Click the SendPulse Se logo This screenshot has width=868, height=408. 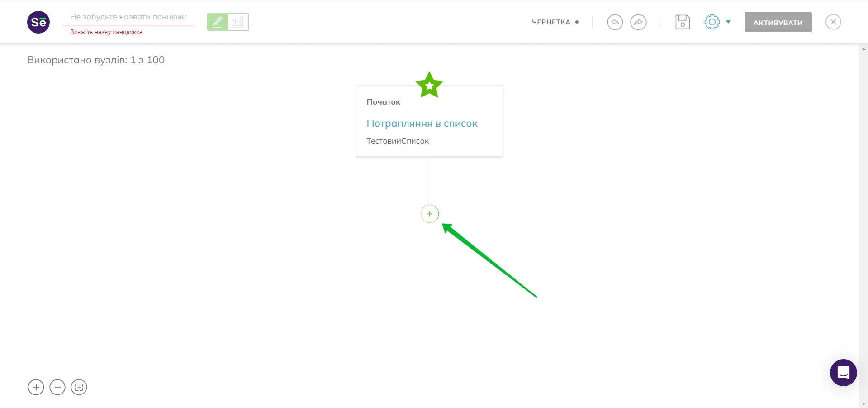click(x=38, y=22)
